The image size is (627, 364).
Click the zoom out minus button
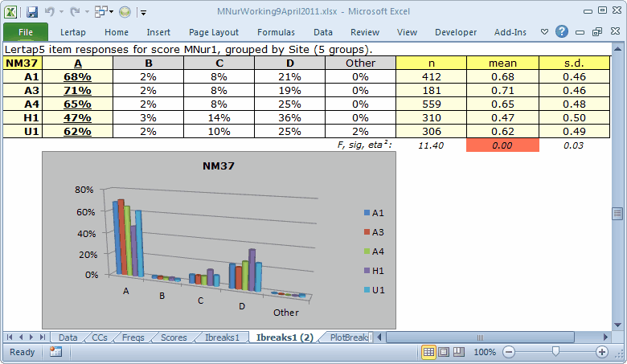coord(508,352)
